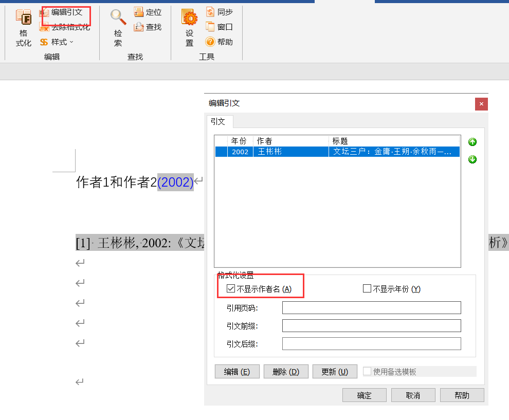509x420 pixels.
Task: Click the 确定 button
Action: [364, 395]
